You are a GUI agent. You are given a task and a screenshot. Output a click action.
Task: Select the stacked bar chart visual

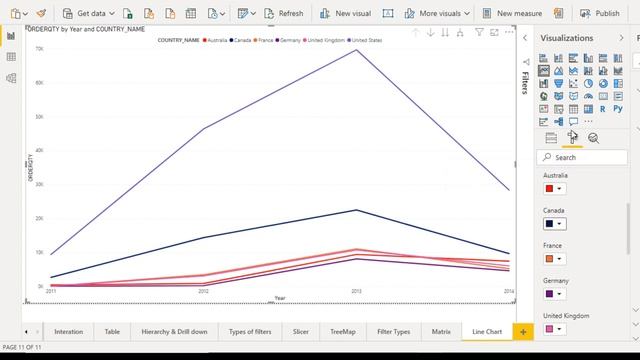point(543,58)
